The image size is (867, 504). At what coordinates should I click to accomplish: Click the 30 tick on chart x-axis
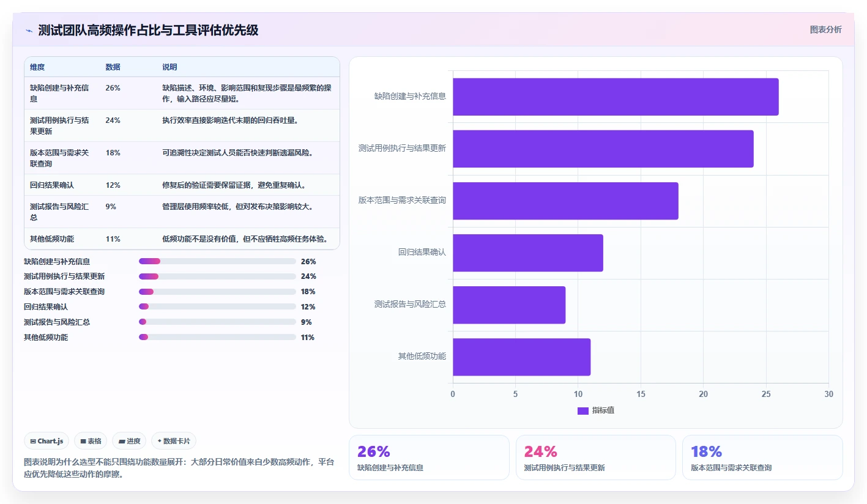[x=828, y=395]
